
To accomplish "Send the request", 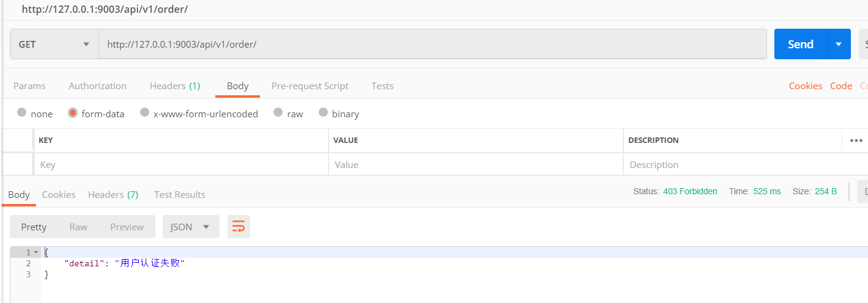I will coord(801,44).
